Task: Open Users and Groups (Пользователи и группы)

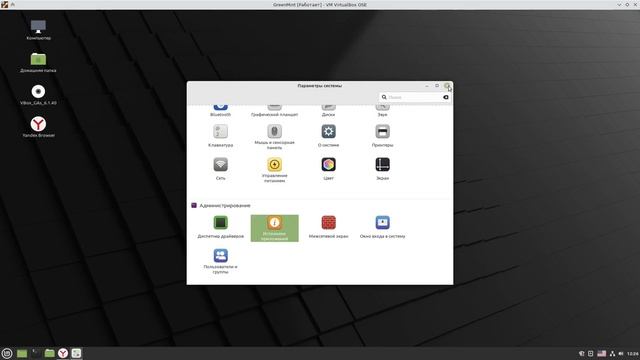Action: [x=220, y=261]
